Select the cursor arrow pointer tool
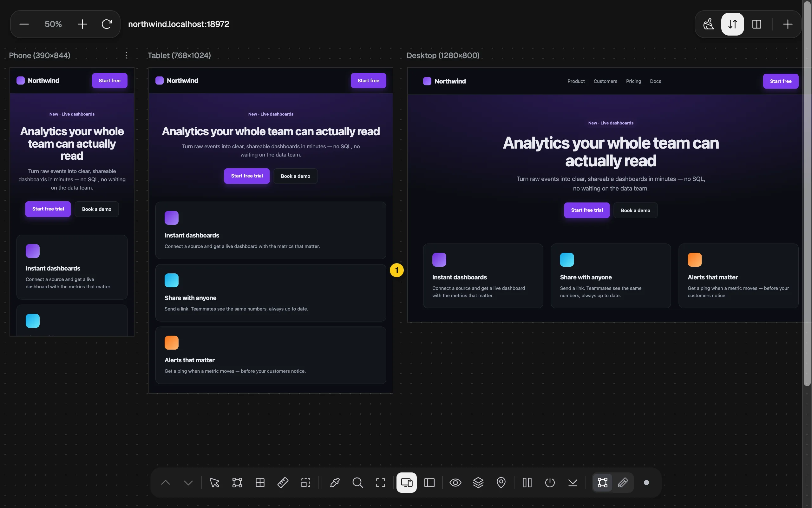This screenshot has height=508, width=812. [x=214, y=483]
